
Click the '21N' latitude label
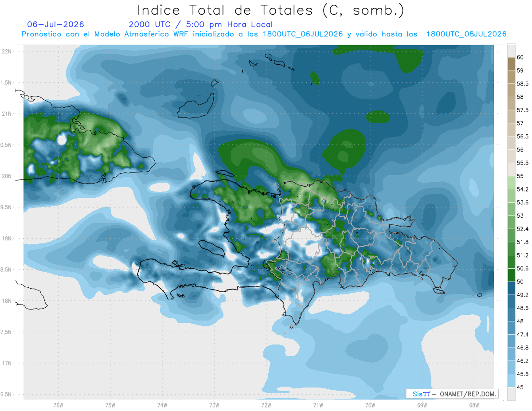tap(7, 114)
